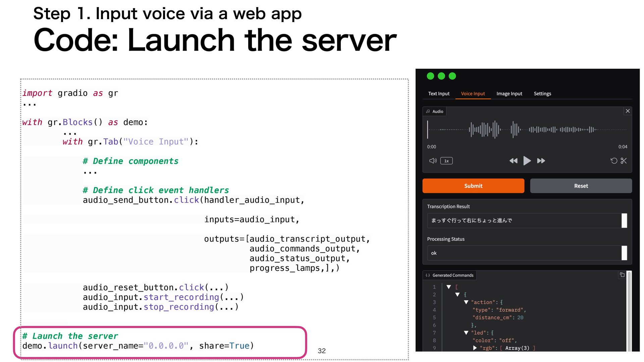This screenshot has height=362, width=644.
Task: Collapse the "action" JSON node
Action: click(x=466, y=302)
